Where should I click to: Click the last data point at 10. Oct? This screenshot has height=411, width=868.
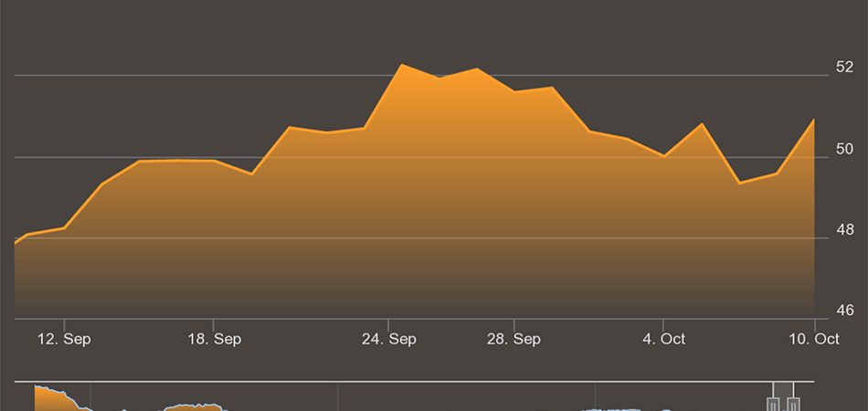pos(813,120)
